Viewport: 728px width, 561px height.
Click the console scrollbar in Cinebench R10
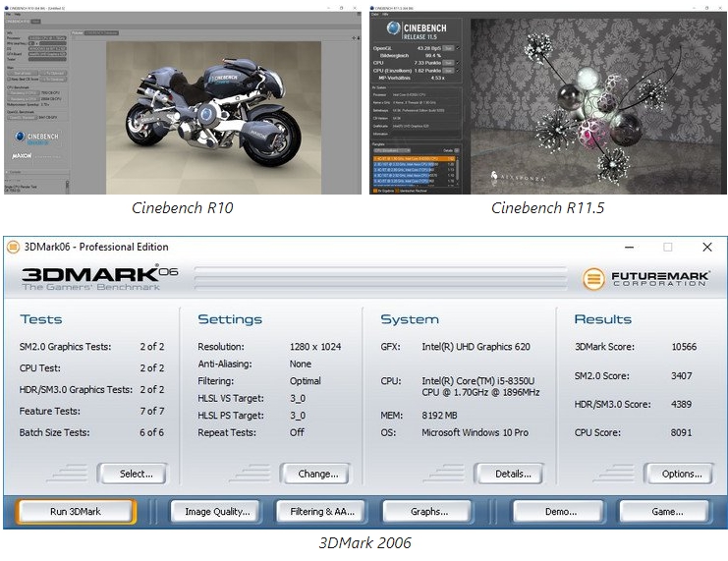[68, 187]
